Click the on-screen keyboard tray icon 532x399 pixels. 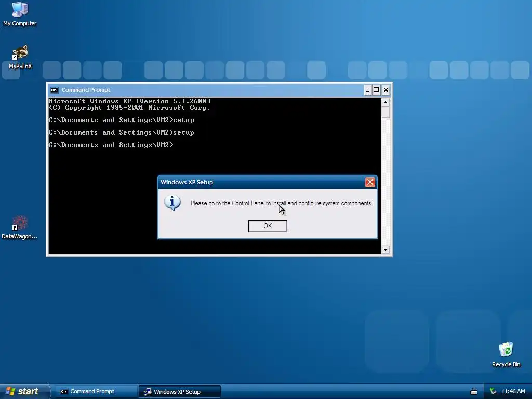[474, 392]
